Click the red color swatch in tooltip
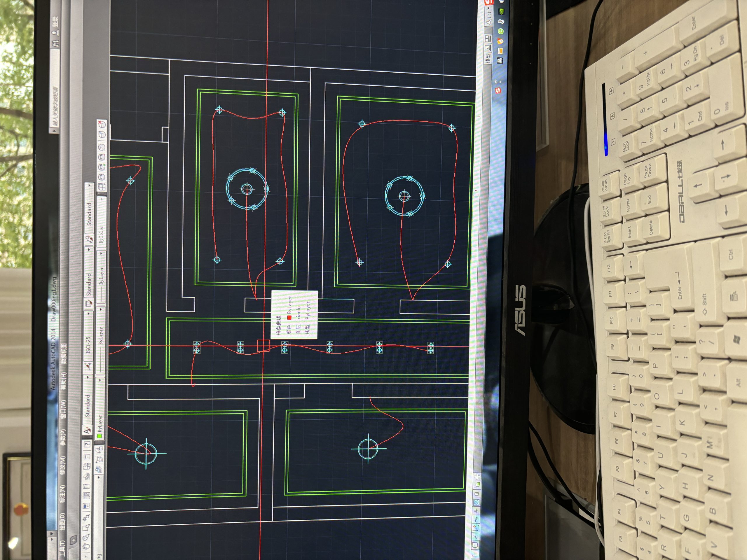 (x=289, y=317)
